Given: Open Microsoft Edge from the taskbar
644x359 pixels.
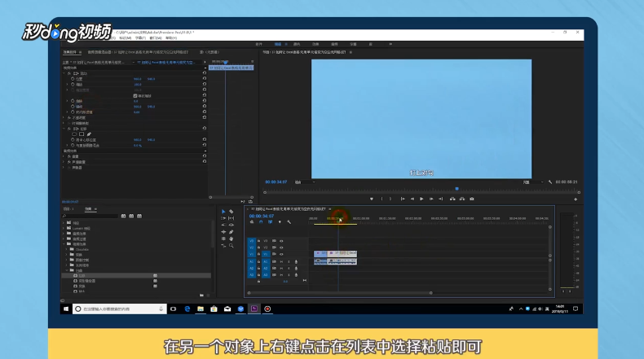Looking at the screenshot, I should tap(187, 309).
